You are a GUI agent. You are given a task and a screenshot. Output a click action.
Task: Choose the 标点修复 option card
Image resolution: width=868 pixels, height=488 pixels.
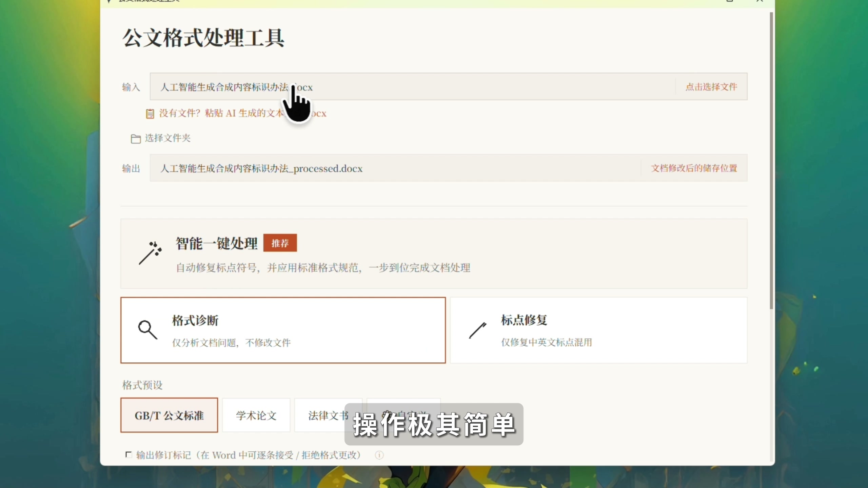point(598,330)
